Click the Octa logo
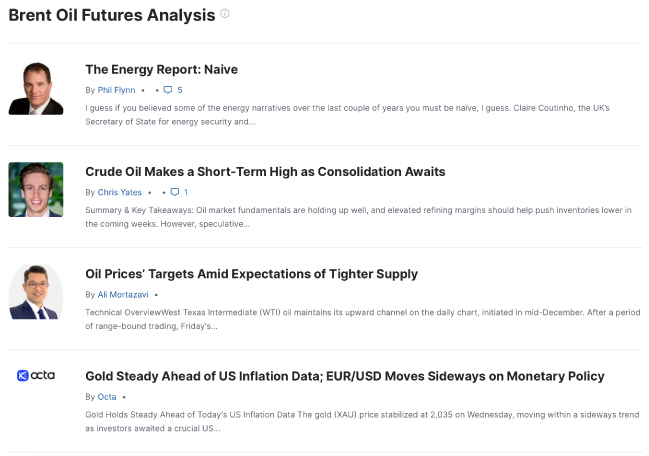Viewport: 649px width, 456px height. [36, 375]
